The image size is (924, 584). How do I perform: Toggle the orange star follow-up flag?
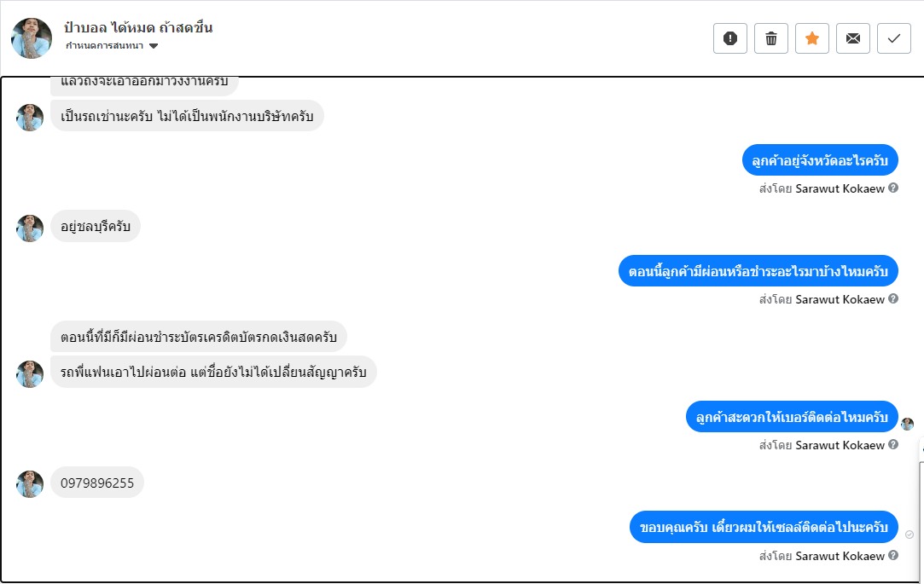812,38
